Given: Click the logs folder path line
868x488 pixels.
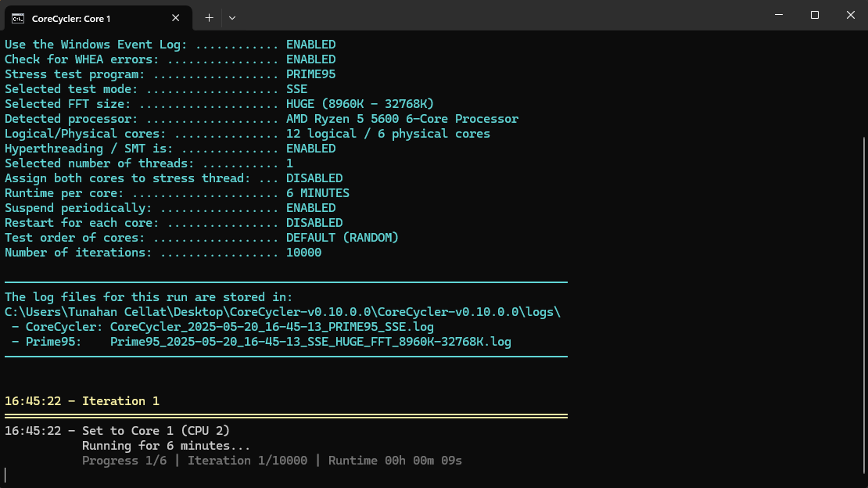Looking at the screenshot, I should point(282,312).
